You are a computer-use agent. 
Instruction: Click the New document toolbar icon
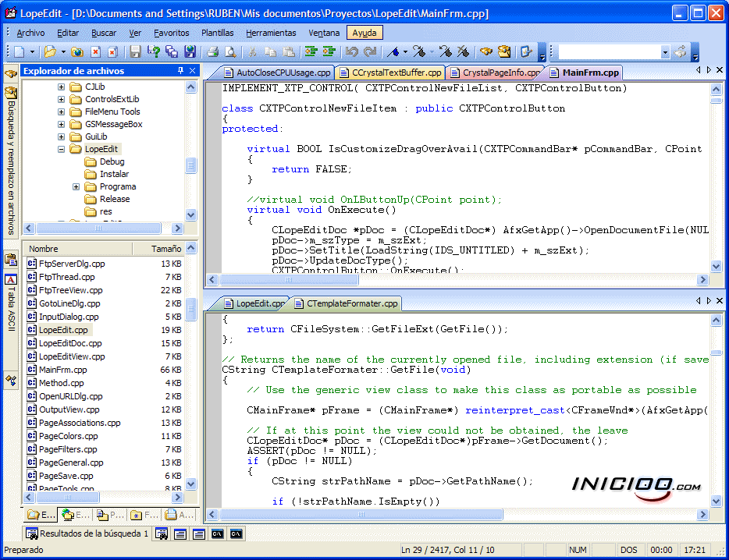19,51
